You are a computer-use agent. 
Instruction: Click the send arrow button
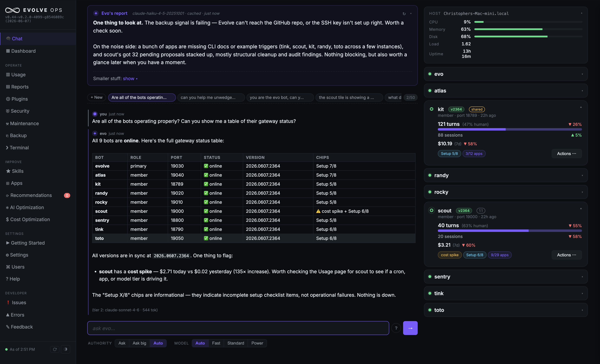tap(410, 328)
